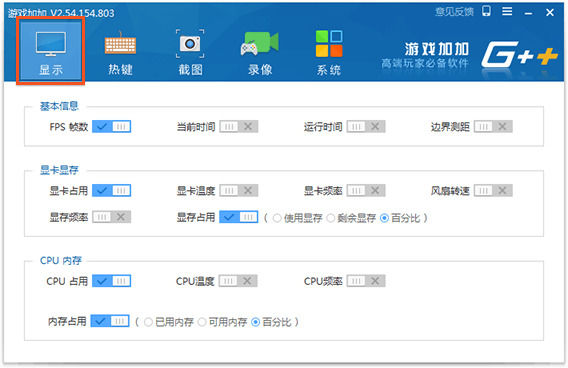Open the hamburger menu icon
The height and width of the screenshot is (368, 568).
click(507, 12)
